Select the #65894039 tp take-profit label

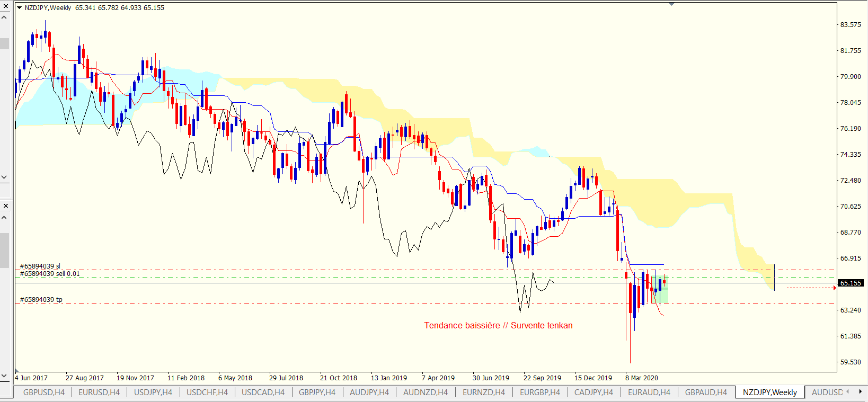point(41,300)
